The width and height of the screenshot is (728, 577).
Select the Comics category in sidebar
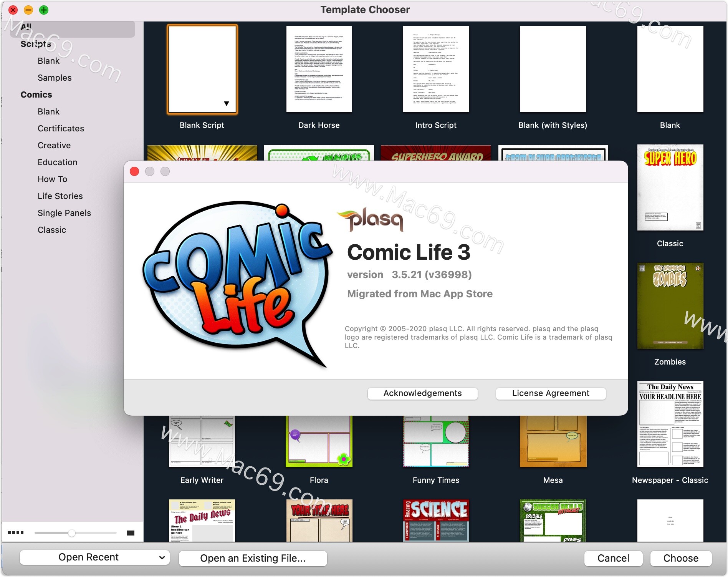click(x=36, y=95)
